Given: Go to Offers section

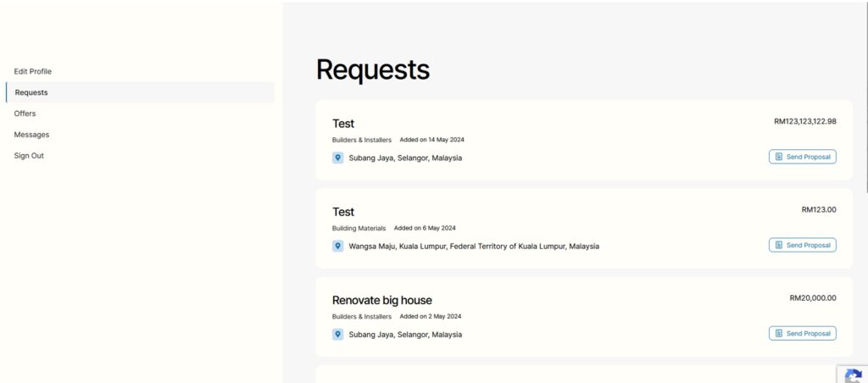Looking at the screenshot, I should pos(25,114).
